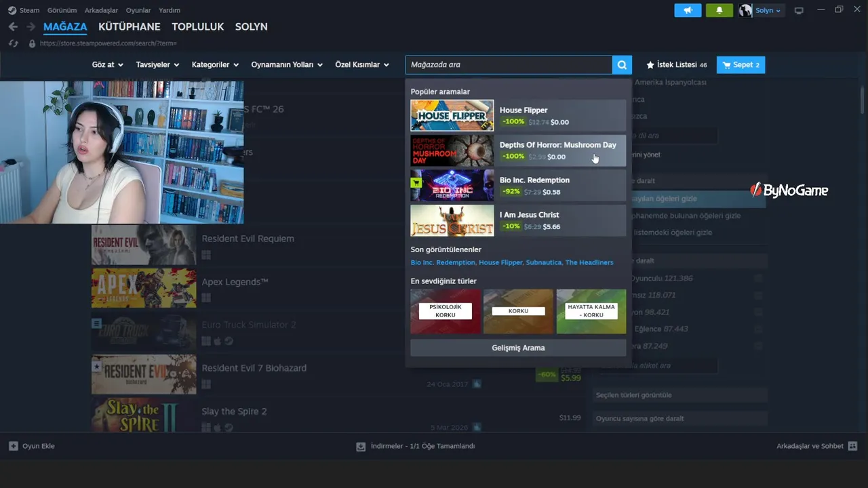Click the Oyun Ekle plus icon
This screenshot has width=868, height=488.
[x=14, y=446]
